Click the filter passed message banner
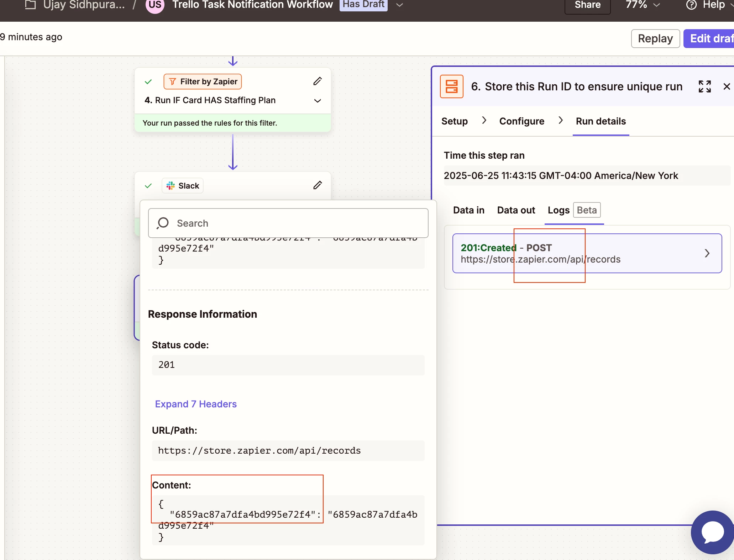This screenshot has height=560, width=734. (x=233, y=123)
